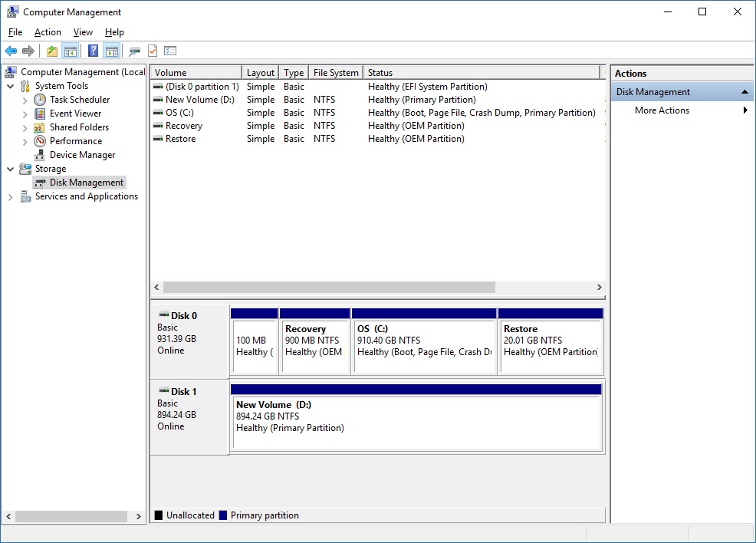
Task: Click the black Unallocated legend swatch
Action: tap(158, 515)
